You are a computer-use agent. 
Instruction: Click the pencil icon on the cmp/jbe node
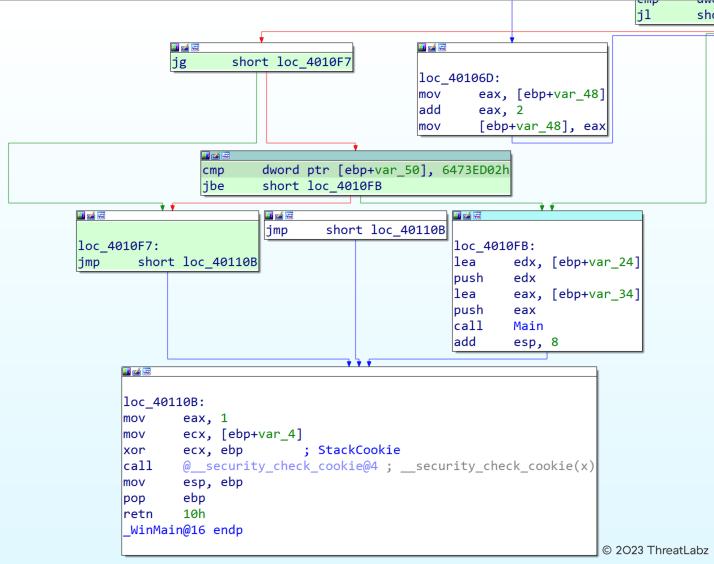click(x=215, y=156)
